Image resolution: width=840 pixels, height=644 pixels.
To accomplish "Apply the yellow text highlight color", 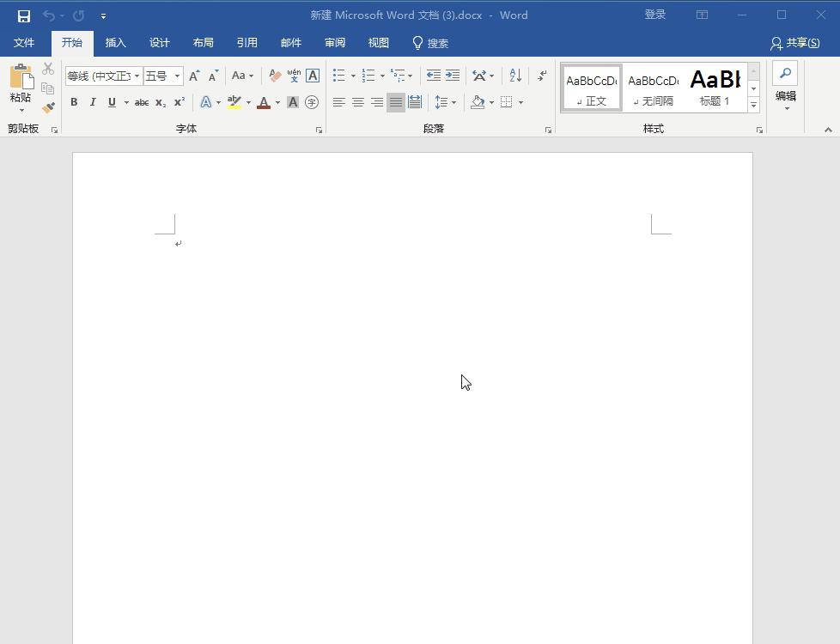I will click(x=234, y=102).
